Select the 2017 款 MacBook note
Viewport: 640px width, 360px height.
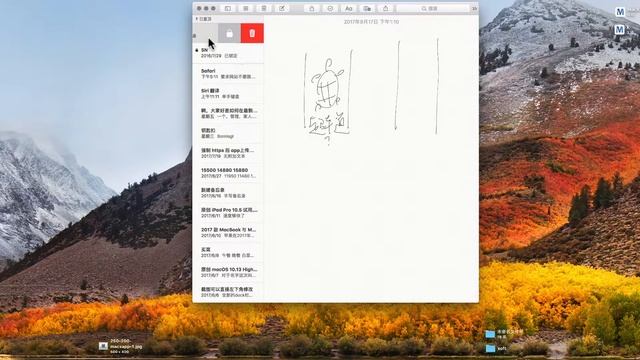click(x=228, y=233)
